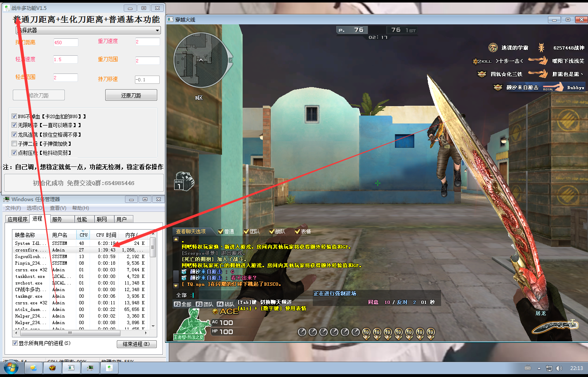The height and width of the screenshot is (377, 588).
Task: Disable the 无限喷漆 option
Action: (x=15, y=125)
